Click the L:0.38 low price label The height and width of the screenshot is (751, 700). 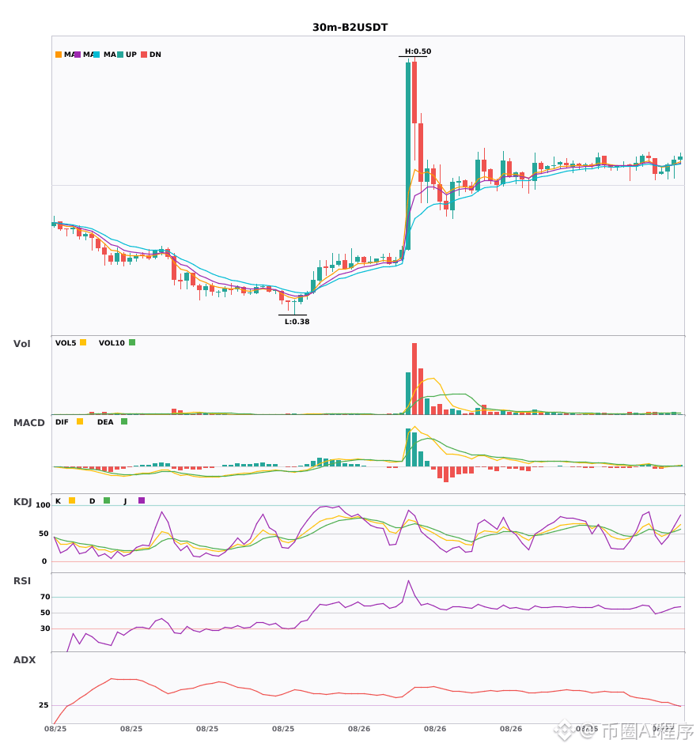tap(297, 322)
